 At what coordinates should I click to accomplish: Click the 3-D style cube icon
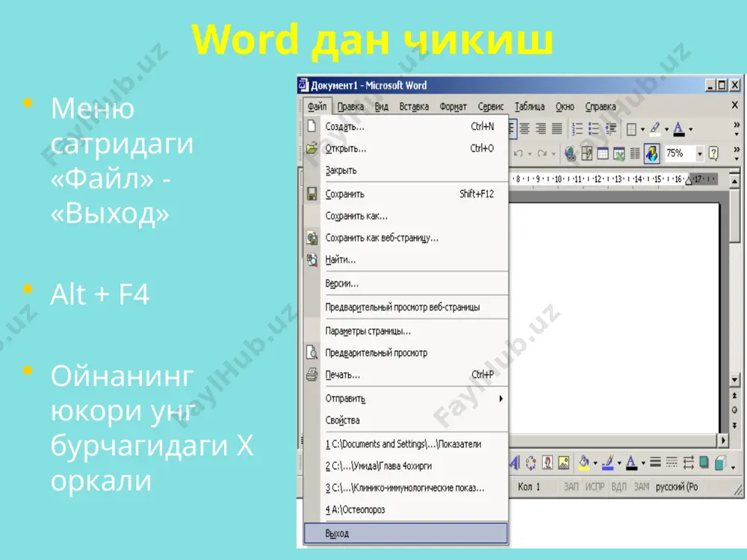tap(720, 462)
